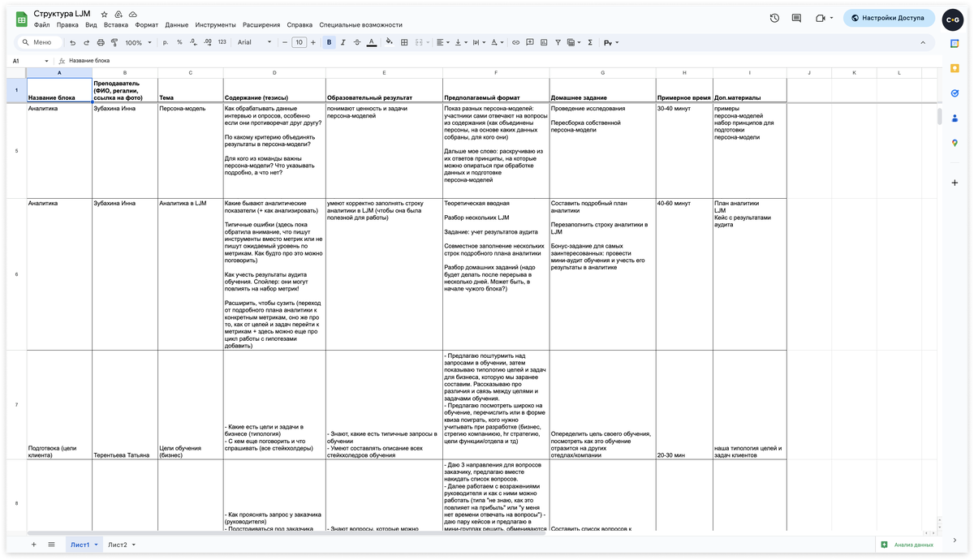Open the Google Sheets home icon

click(x=22, y=19)
